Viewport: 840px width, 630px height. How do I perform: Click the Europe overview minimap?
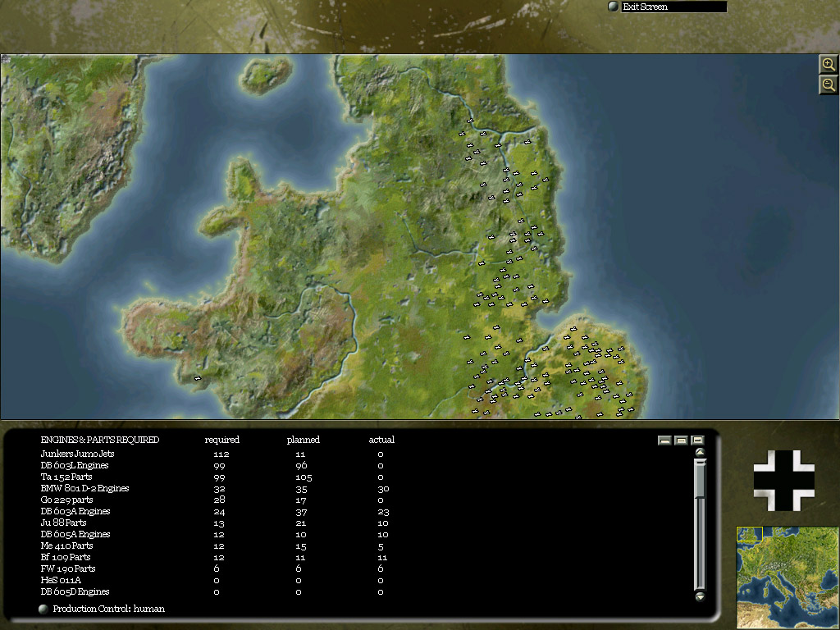click(x=787, y=577)
